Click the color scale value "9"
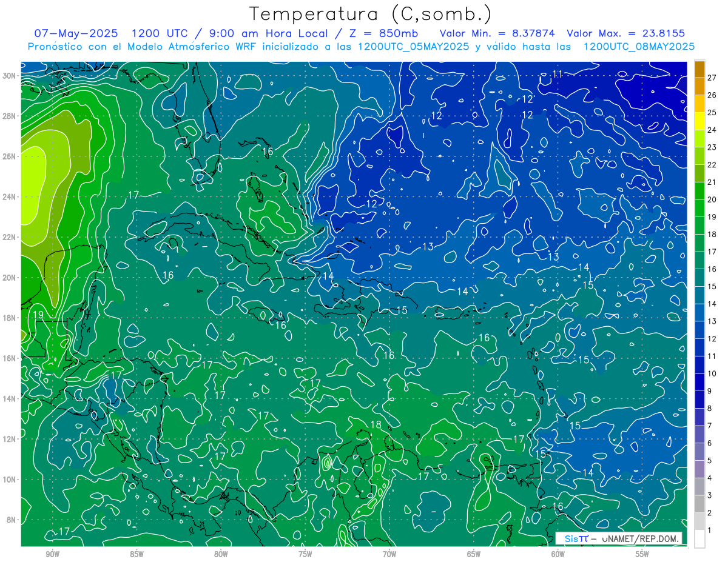Viewport: 728px width, 562px height. coord(710,391)
